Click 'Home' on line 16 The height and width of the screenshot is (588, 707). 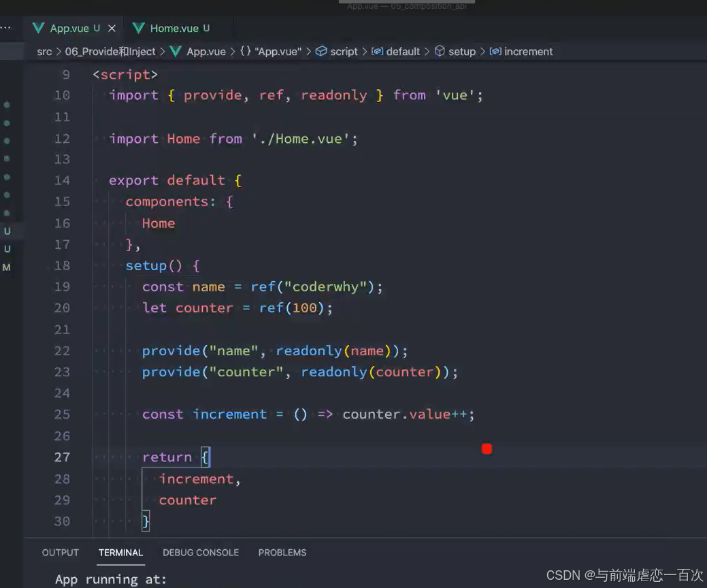click(159, 223)
